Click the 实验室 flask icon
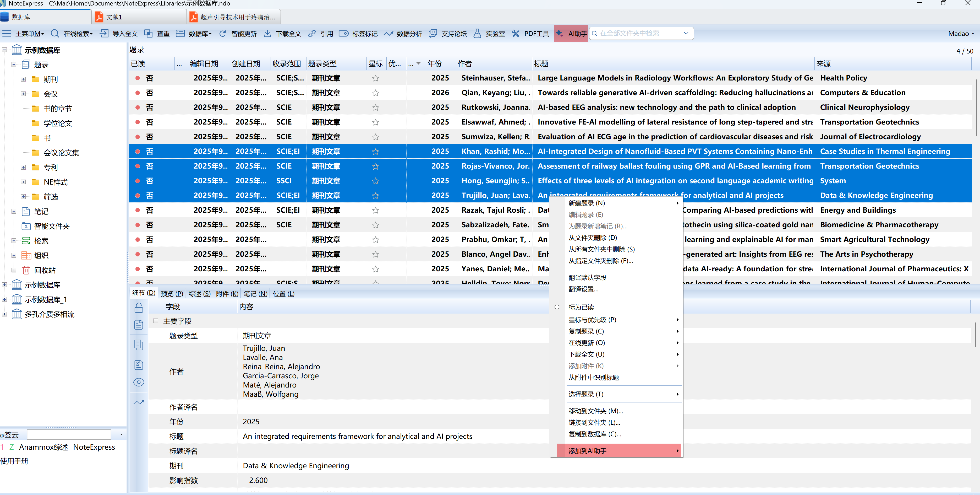Screen dimensions: 980x495 tap(477, 34)
